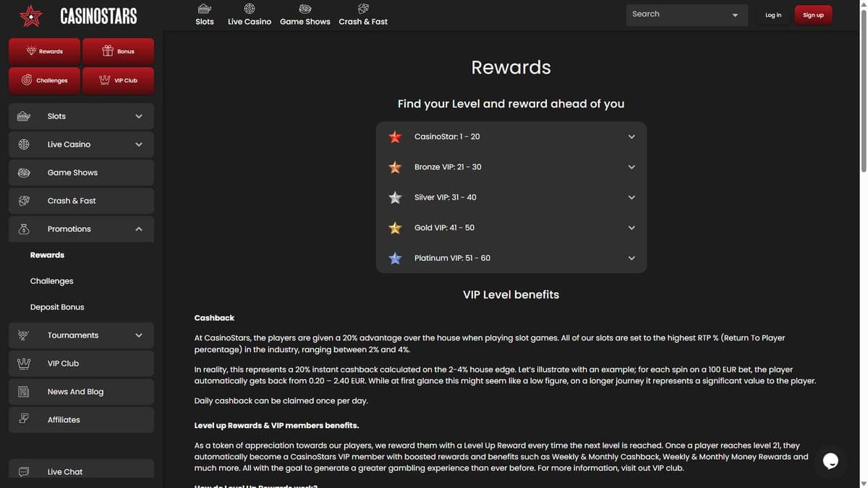Select Challenges under Promotions
The image size is (868, 488).
[51, 281]
